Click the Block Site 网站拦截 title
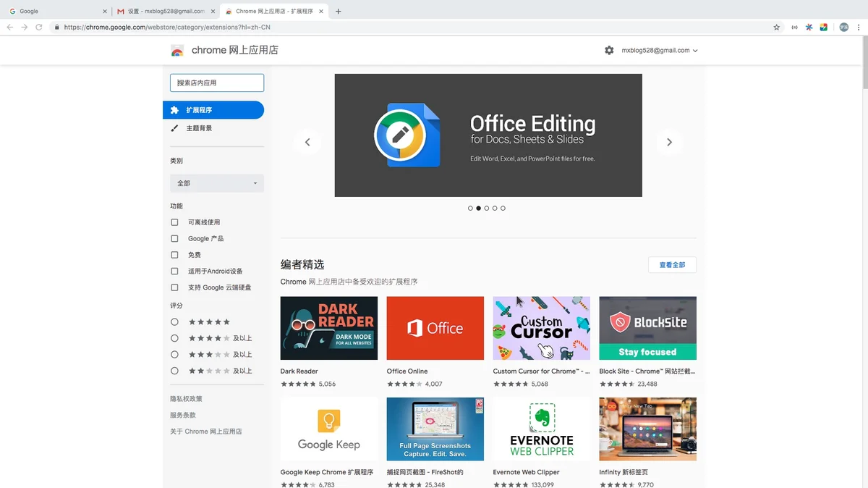 tap(647, 371)
